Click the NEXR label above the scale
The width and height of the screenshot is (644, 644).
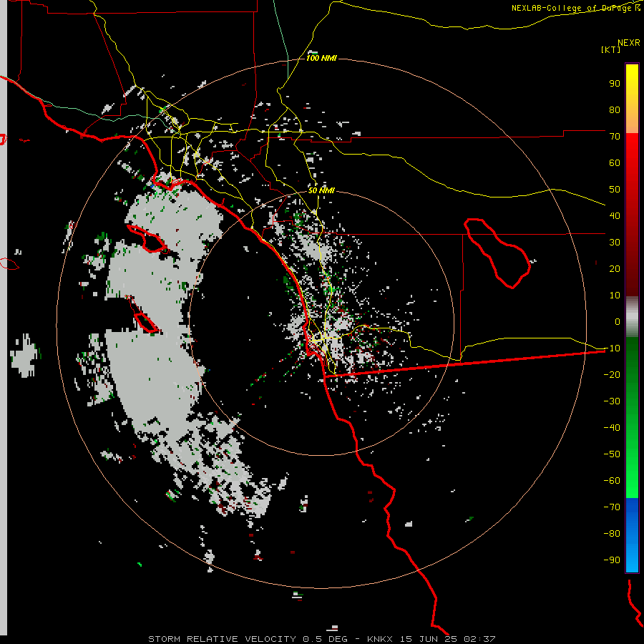[629, 42]
